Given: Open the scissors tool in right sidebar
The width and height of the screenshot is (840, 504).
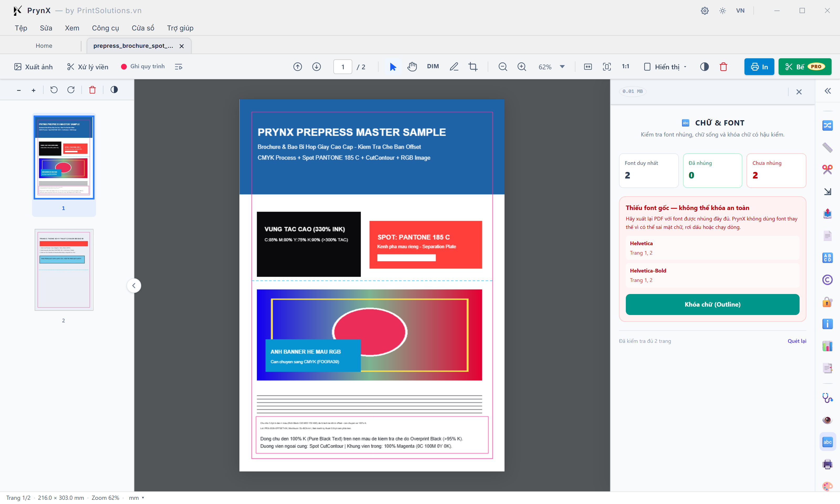Looking at the screenshot, I should 827,169.
